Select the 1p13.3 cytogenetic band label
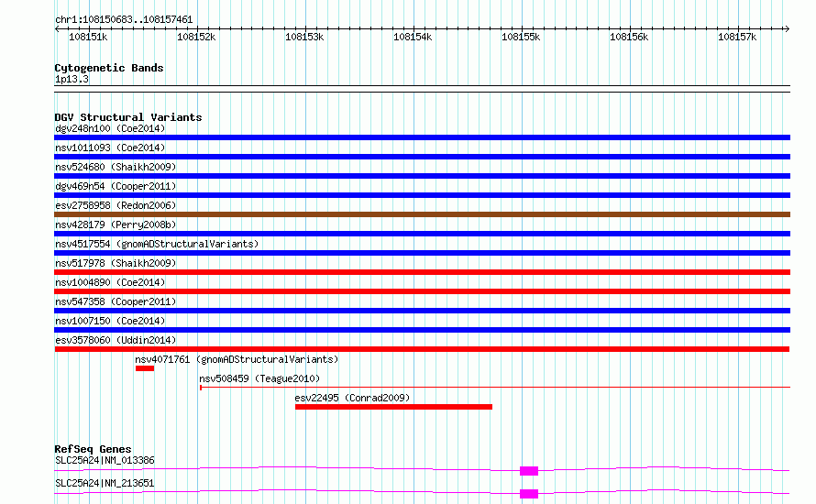816x504 pixels. [72, 80]
